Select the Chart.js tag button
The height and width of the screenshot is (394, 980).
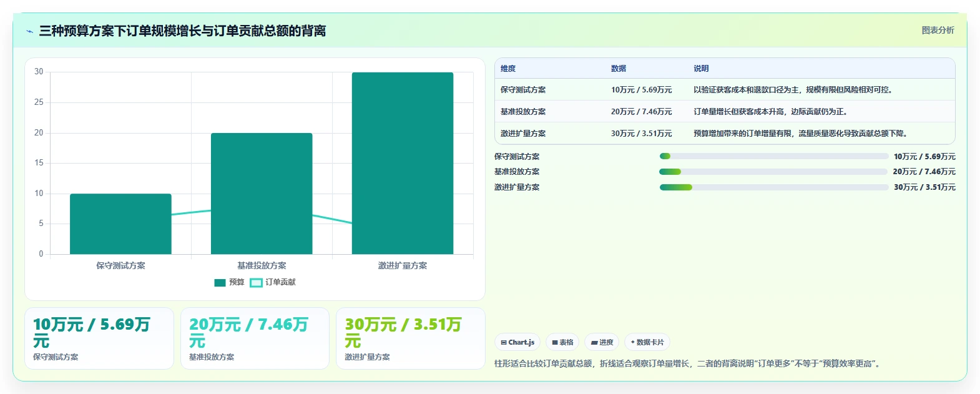point(517,342)
